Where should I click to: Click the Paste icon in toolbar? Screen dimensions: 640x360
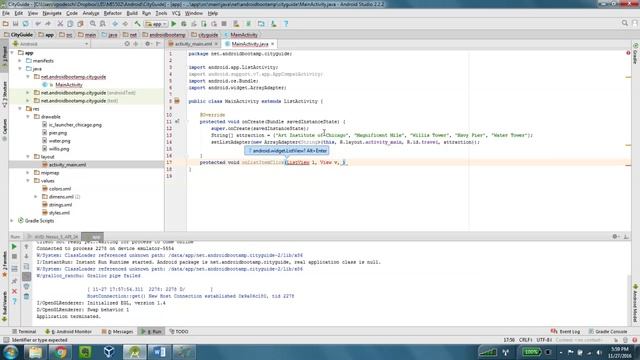click(80, 24)
